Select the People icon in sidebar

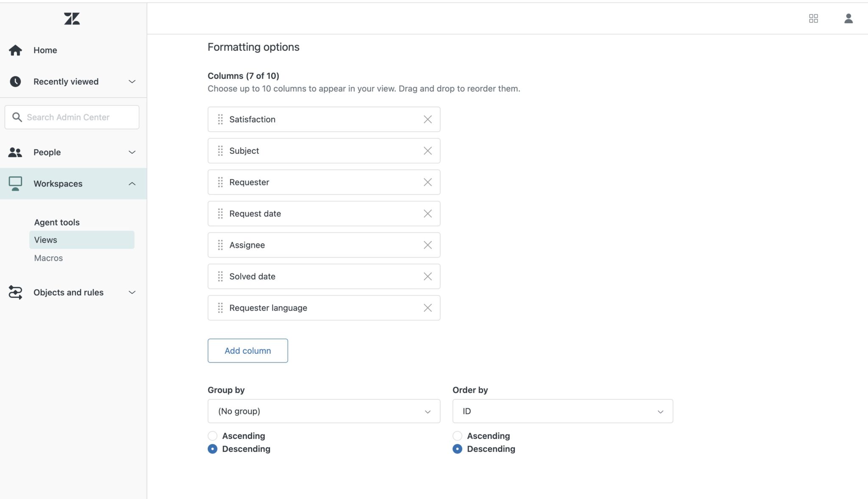tap(15, 152)
